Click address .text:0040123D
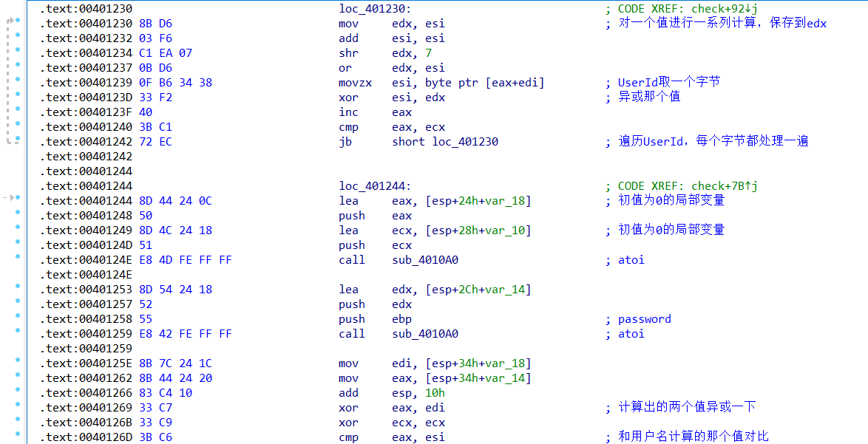Image resolution: width=868 pixels, height=444 pixels. [x=87, y=98]
